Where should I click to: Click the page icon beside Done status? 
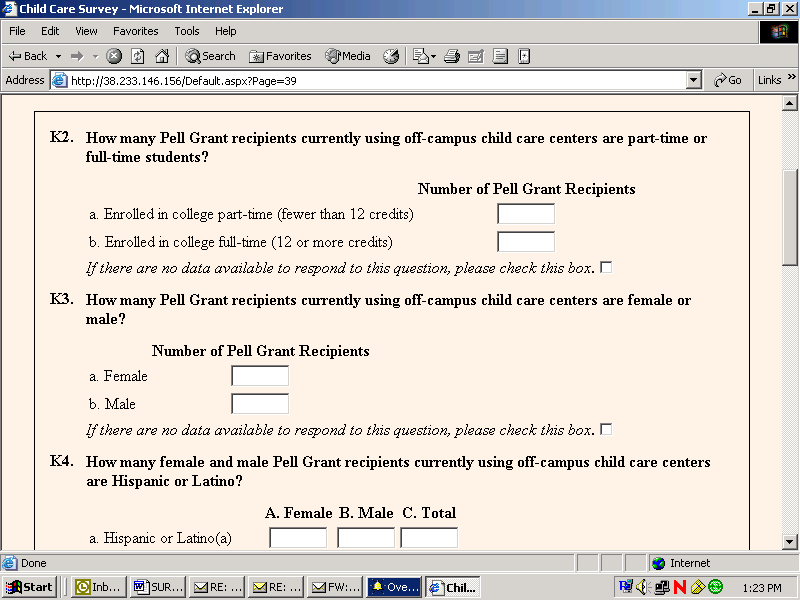tap(9, 563)
